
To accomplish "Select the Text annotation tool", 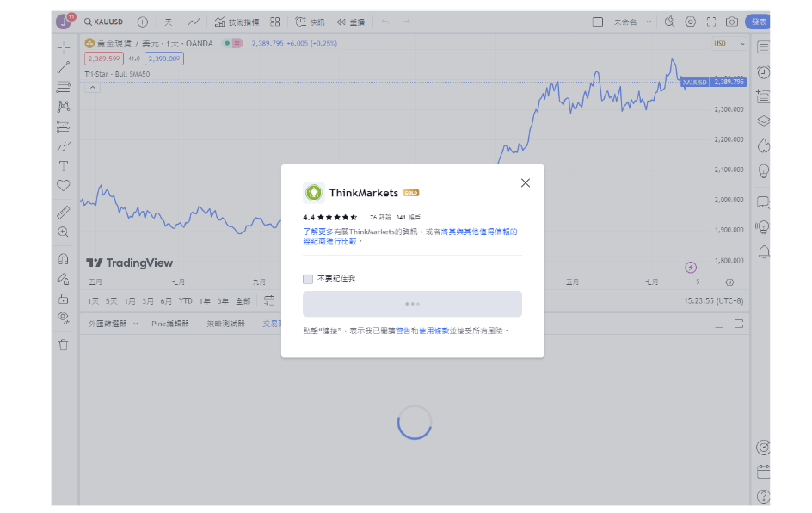I will coord(64,166).
